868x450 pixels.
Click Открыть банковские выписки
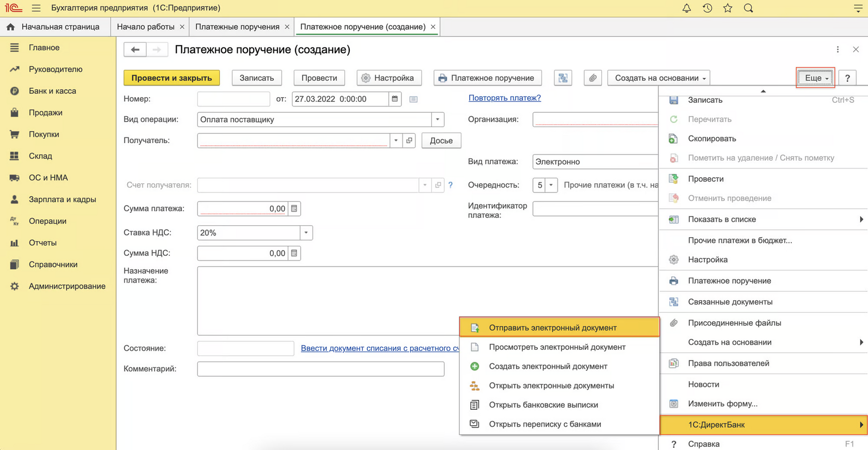pos(559,405)
